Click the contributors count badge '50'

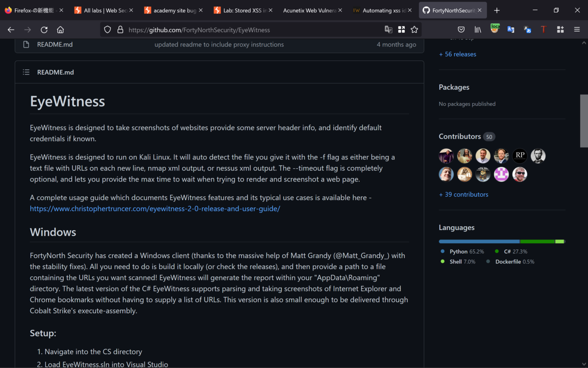(x=489, y=137)
